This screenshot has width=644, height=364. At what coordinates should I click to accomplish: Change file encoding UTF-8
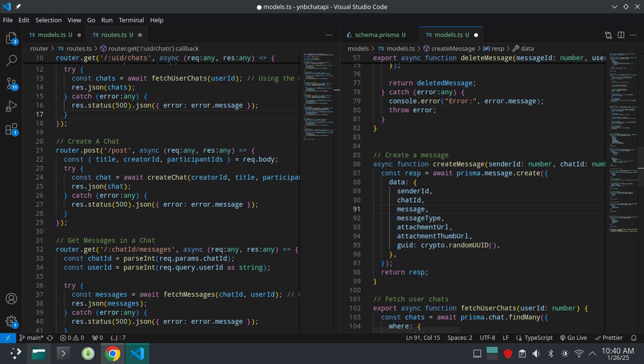click(487, 338)
